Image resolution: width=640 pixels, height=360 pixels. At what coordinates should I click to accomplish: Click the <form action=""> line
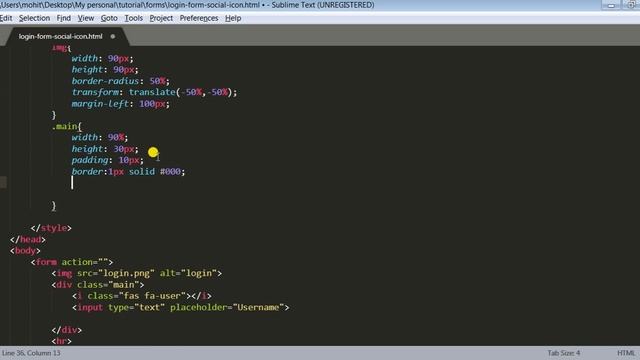coord(72,262)
